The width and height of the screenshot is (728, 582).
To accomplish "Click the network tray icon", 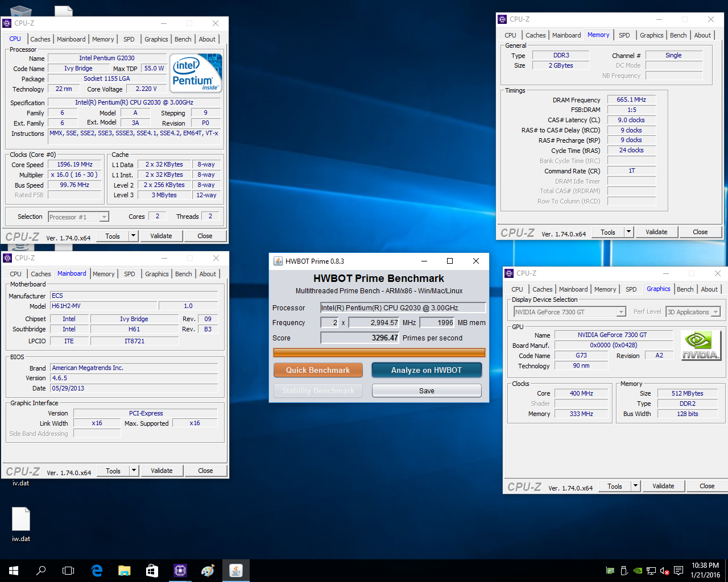I will pos(651,571).
